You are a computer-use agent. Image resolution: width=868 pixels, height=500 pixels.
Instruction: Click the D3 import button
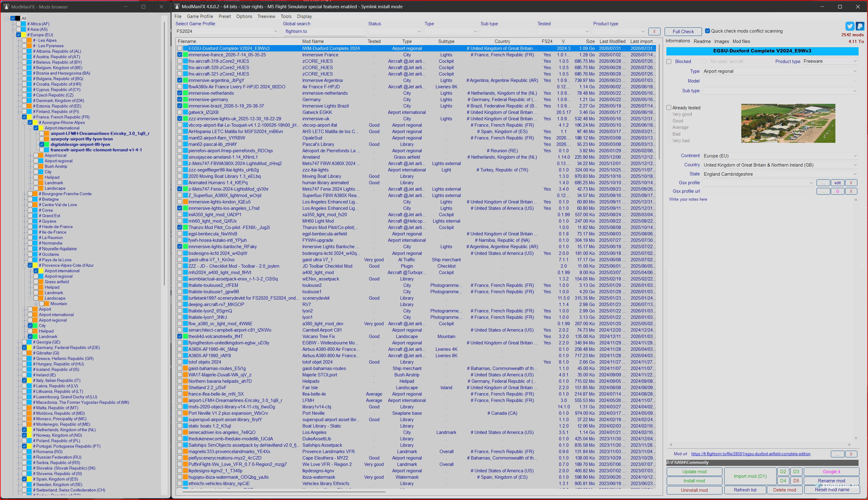tap(796, 471)
